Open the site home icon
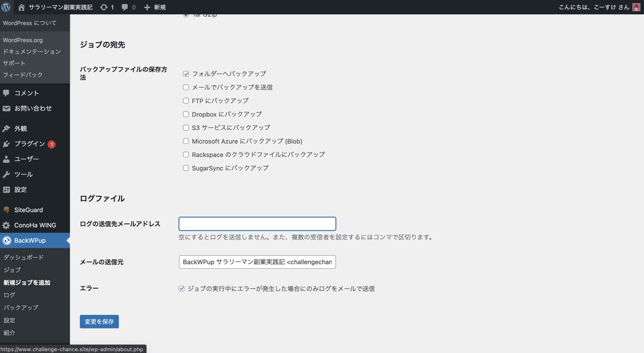Viewport: 644px width, 353px height. tap(21, 7)
